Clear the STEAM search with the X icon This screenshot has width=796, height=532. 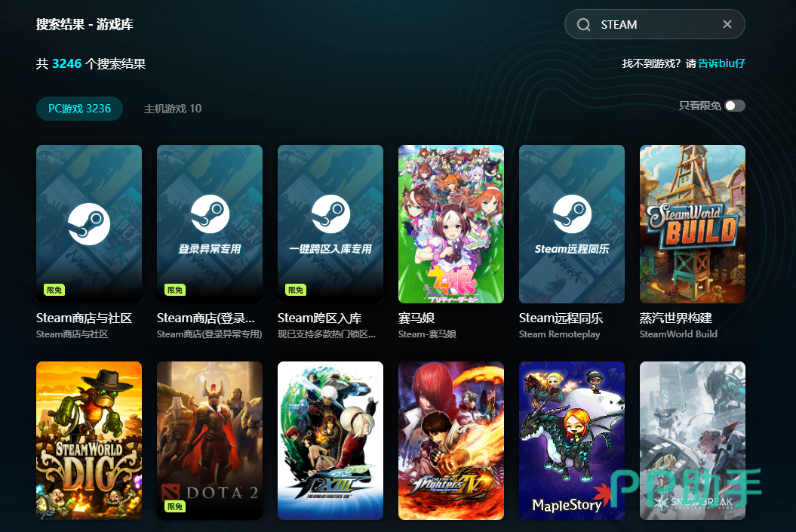click(727, 24)
